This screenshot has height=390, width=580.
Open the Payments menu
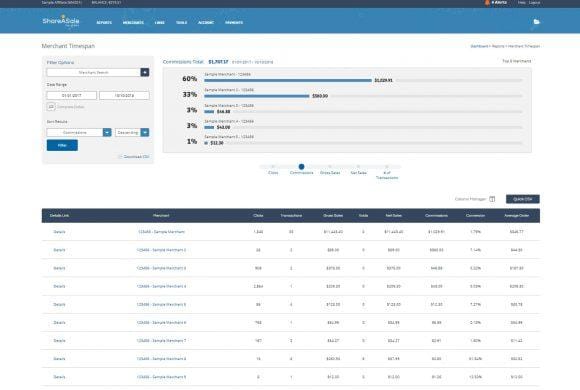click(234, 23)
